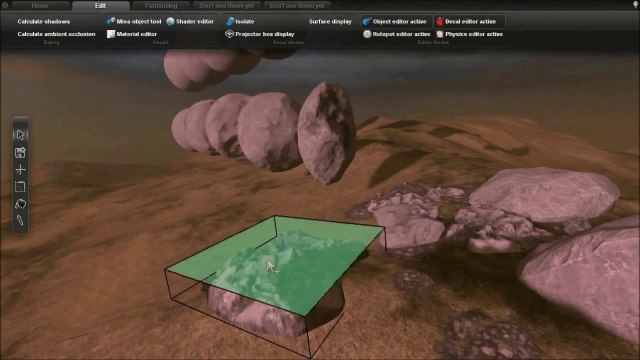
Task: Click the pin icon at top-right corner
Action: coord(636,4)
